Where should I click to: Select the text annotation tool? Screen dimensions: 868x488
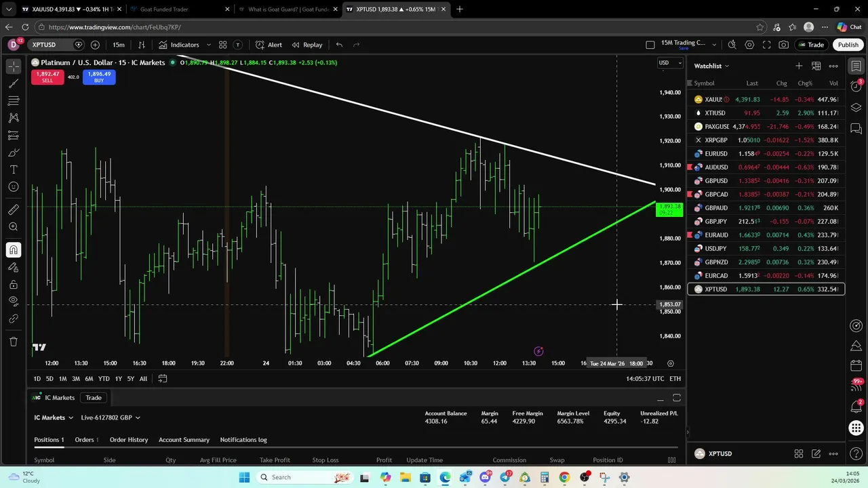tap(14, 169)
